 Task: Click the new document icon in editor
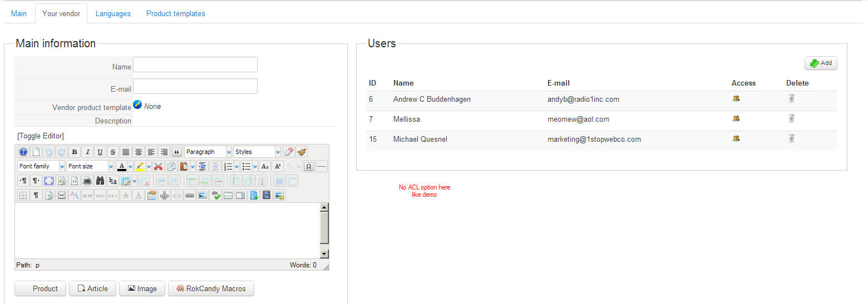[x=36, y=152]
